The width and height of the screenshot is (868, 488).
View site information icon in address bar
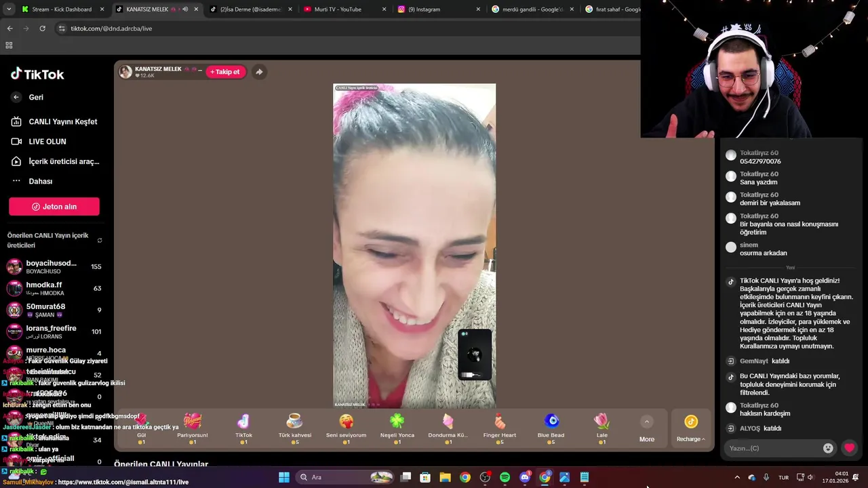point(62,28)
